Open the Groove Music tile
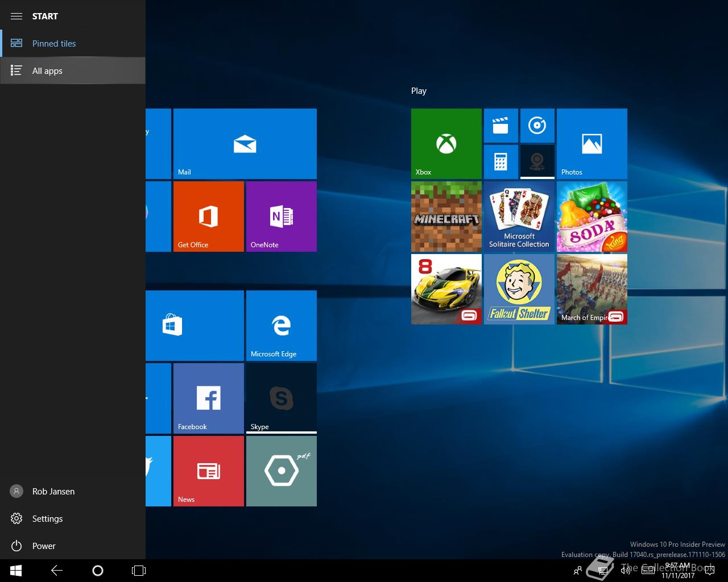Image resolution: width=728 pixels, height=582 pixels. (x=537, y=126)
